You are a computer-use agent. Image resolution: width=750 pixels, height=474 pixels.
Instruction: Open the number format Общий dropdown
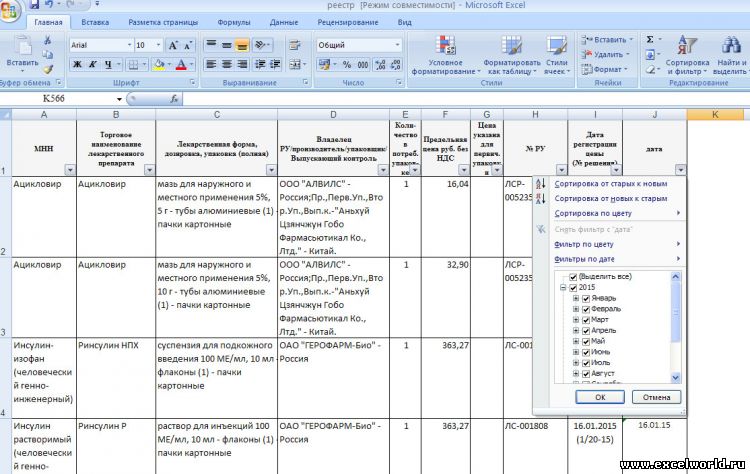coord(397,45)
